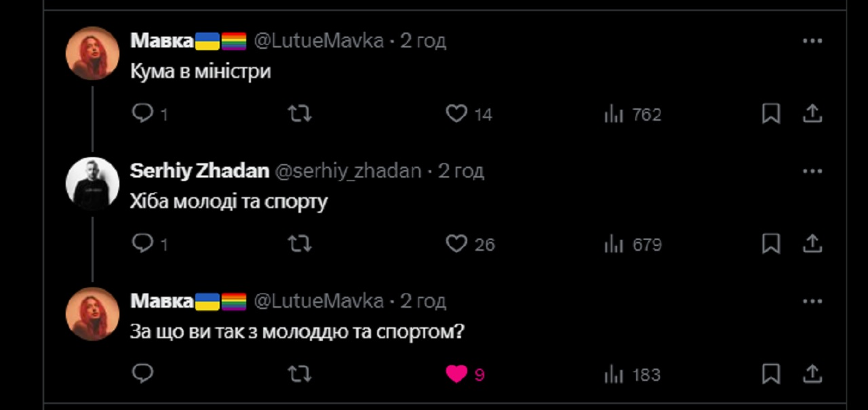The height and width of the screenshot is (410, 868).
Task: Like the tweet with 14 likes
Action: pos(456,114)
